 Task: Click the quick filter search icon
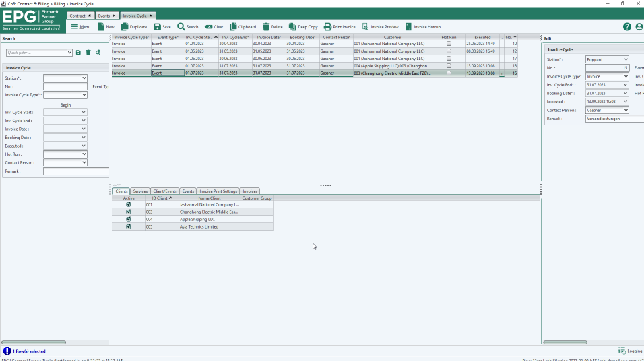(98, 53)
